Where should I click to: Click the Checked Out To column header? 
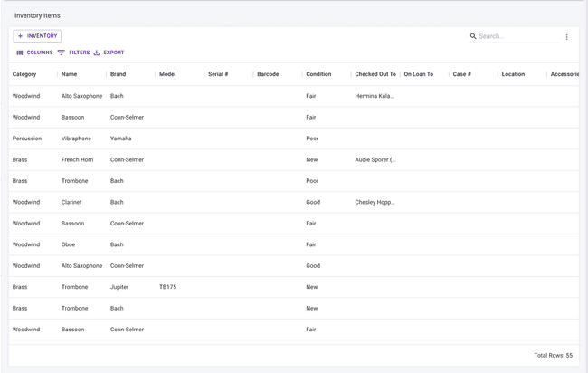(375, 74)
